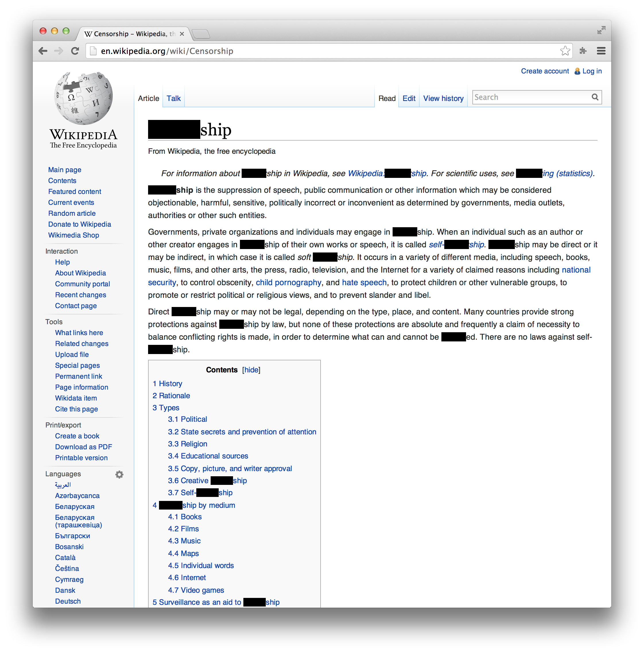Screen dimensions: 644x653
Task: Click the Wikipedia globe logo
Action: (x=84, y=98)
